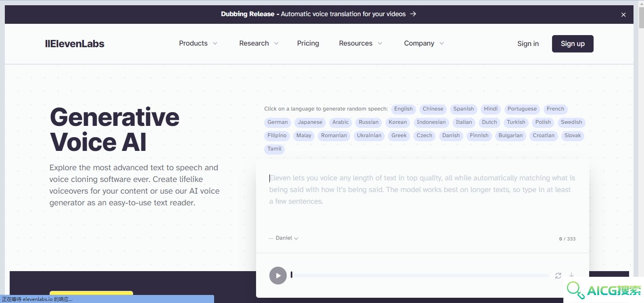Click the Sign in link
644x303 pixels.
(528, 44)
